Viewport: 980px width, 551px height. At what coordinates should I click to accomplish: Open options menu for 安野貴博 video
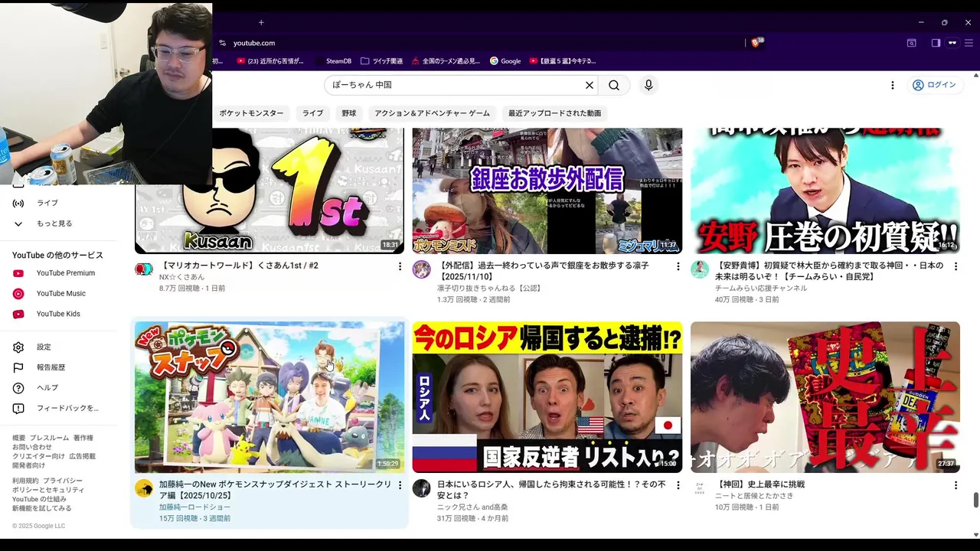tap(955, 266)
